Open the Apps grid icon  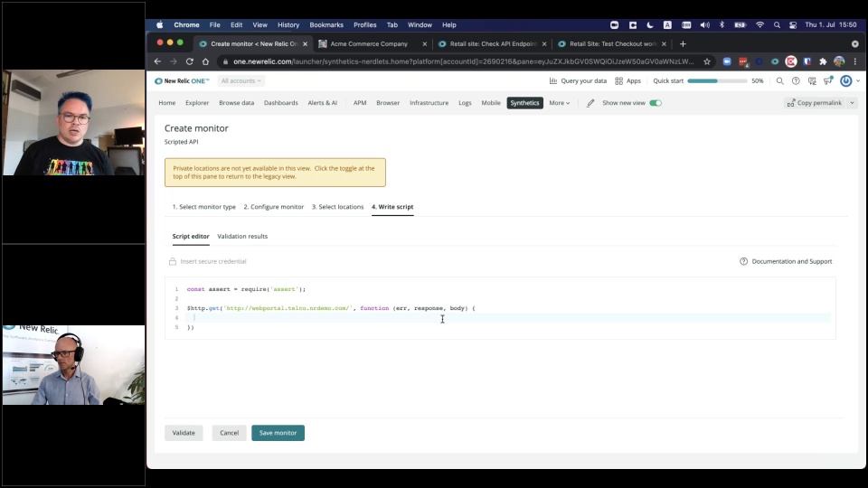click(x=618, y=80)
